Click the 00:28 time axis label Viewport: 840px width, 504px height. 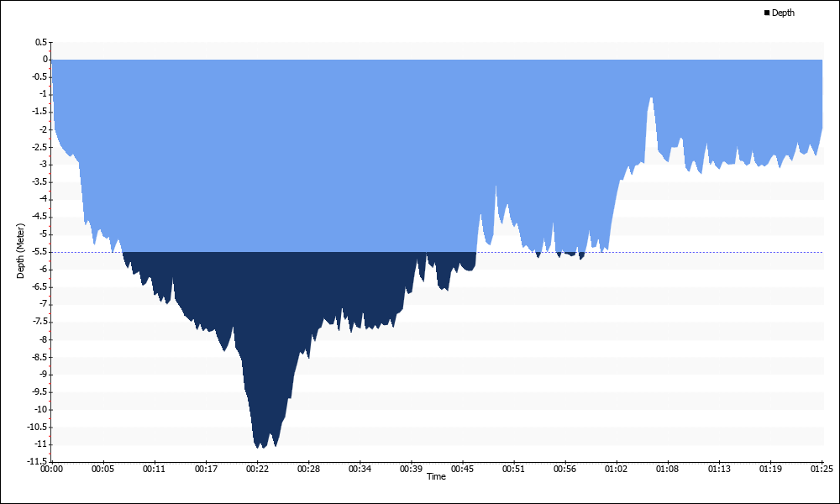coord(308,470)
